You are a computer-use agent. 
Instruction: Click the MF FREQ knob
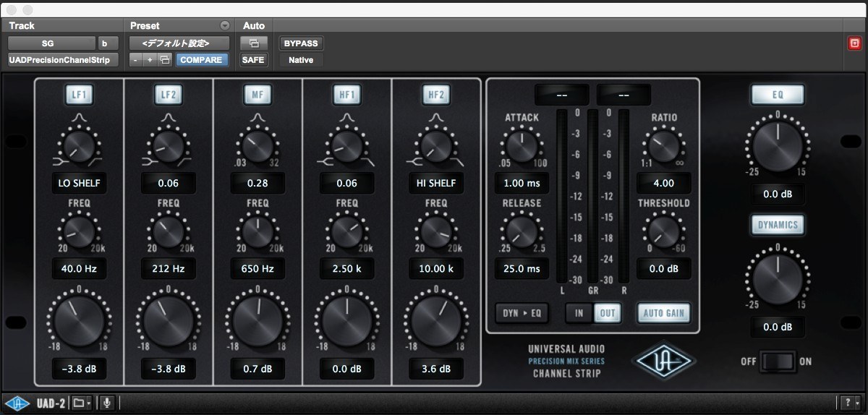coord(258,231)
